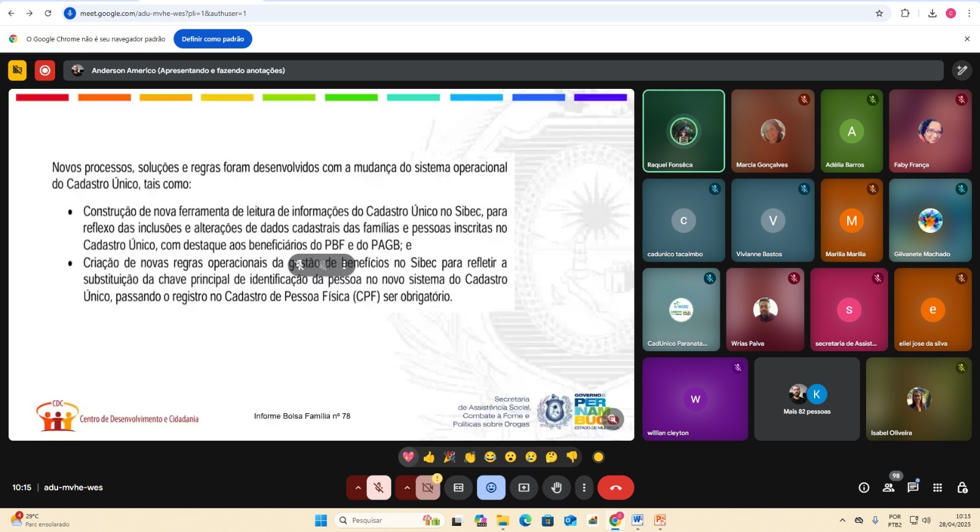Toggle the camera on/off button
Image resolution: width=980 pixels, height=532 pixels.
pyautogui.click(x=428, y=488)
